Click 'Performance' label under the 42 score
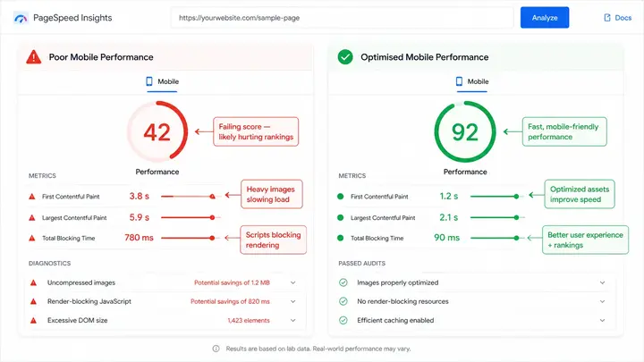644x362 pixels. (157, 172)
